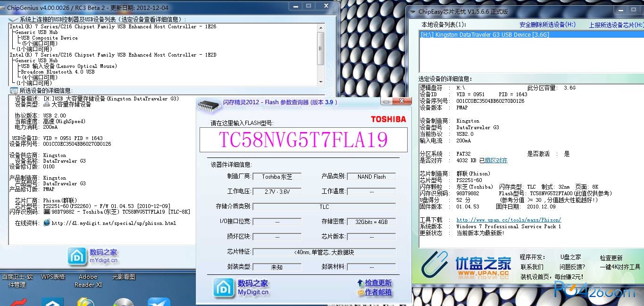644x306 pixels.
Task: Select the (5个端口可用) row in device list
Action: [40, 44]
